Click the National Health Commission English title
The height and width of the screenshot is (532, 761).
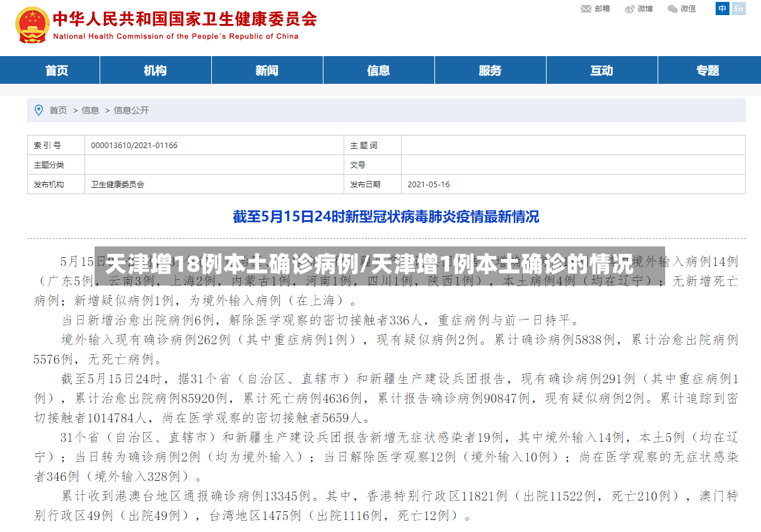coord(176,36)
